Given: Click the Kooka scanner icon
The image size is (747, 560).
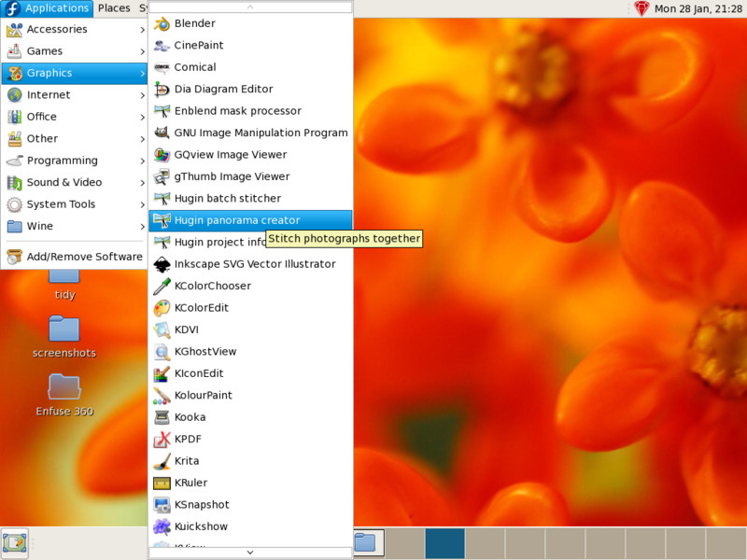Looking at the screenshot, I should coord(162,417).
